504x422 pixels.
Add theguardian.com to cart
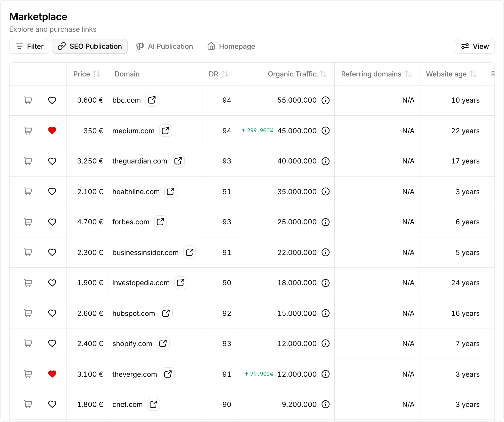pyautogui.click(x=28, y=161)
